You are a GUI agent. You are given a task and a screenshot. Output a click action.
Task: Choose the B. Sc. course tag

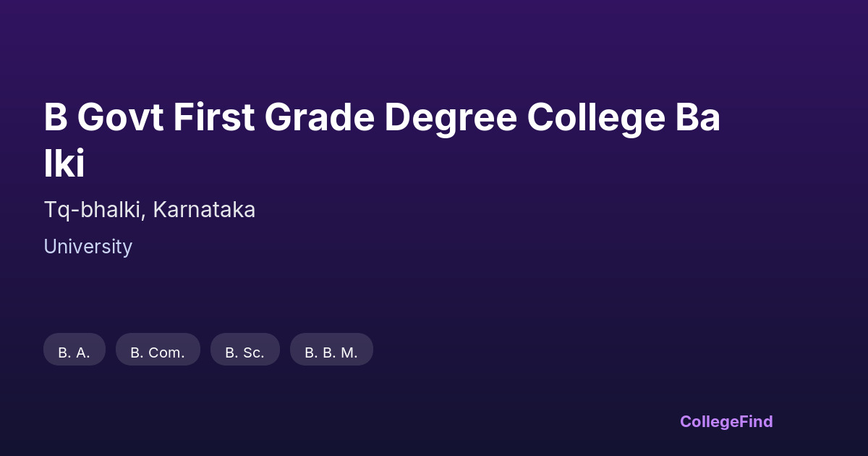(x=244, y=352)
